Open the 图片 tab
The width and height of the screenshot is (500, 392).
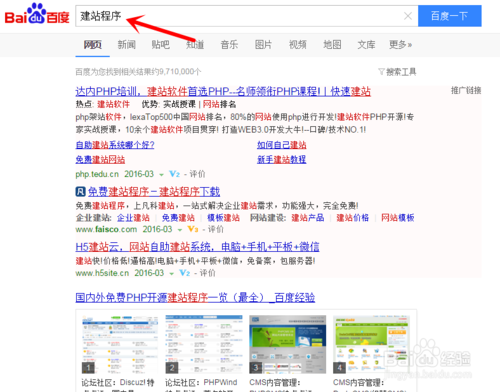[263, 44]
